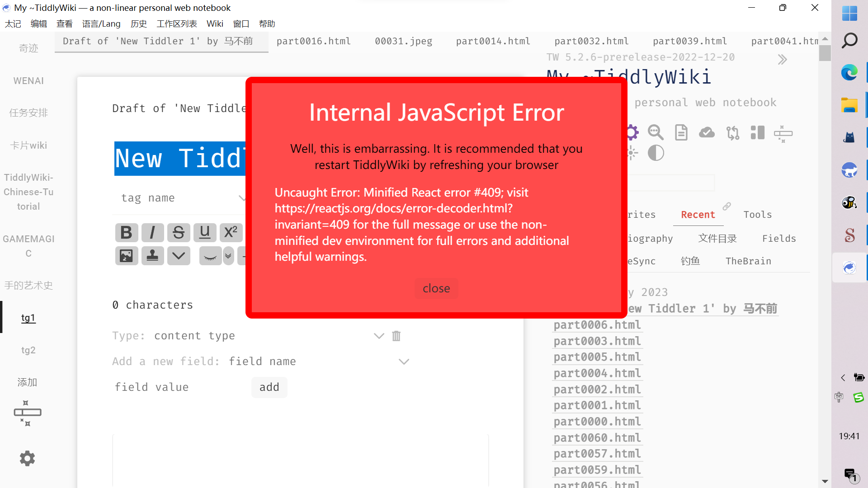Screen dimensions: 868x488
Task: Open Windows Start from taskbar
Action: (x=849, y=13)
